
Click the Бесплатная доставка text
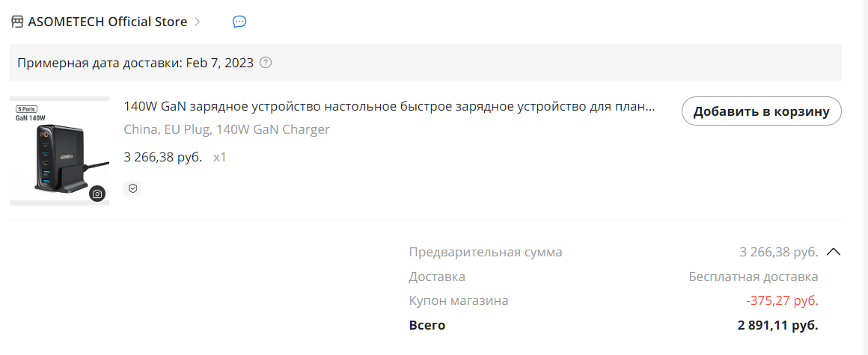[753, 277]
